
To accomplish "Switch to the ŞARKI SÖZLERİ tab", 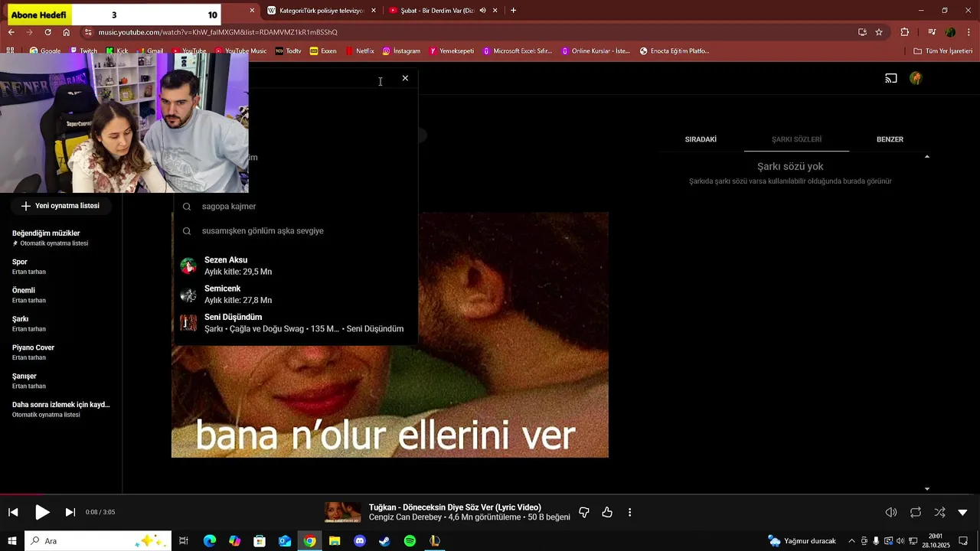I will 796,139.
